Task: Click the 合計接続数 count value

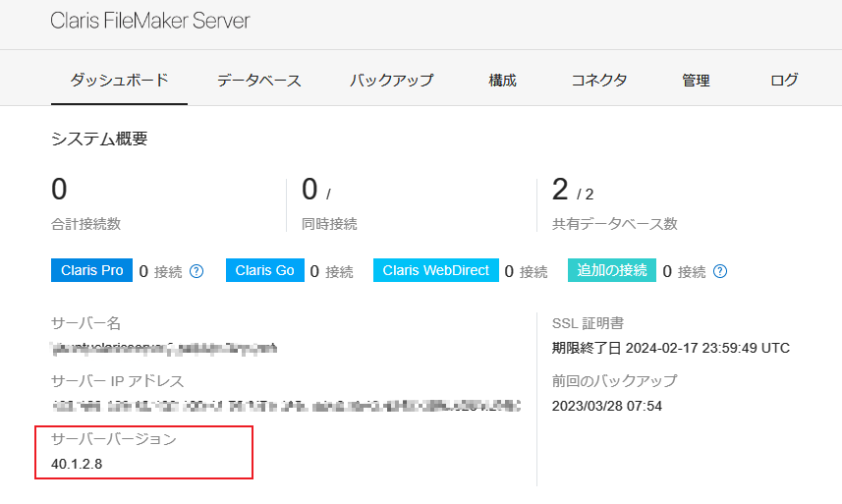Action: click(x=59, y=191)
